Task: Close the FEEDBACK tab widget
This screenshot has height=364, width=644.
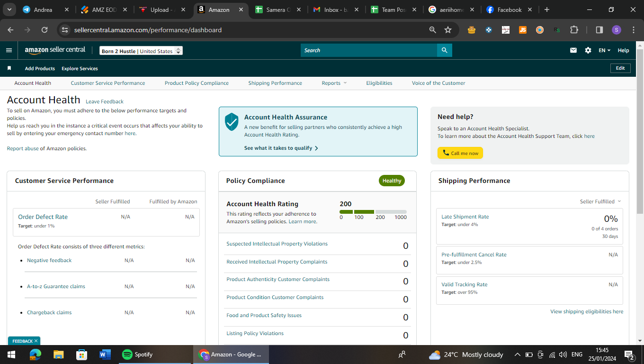Action: pyautogui.click(x=36, y=341)
